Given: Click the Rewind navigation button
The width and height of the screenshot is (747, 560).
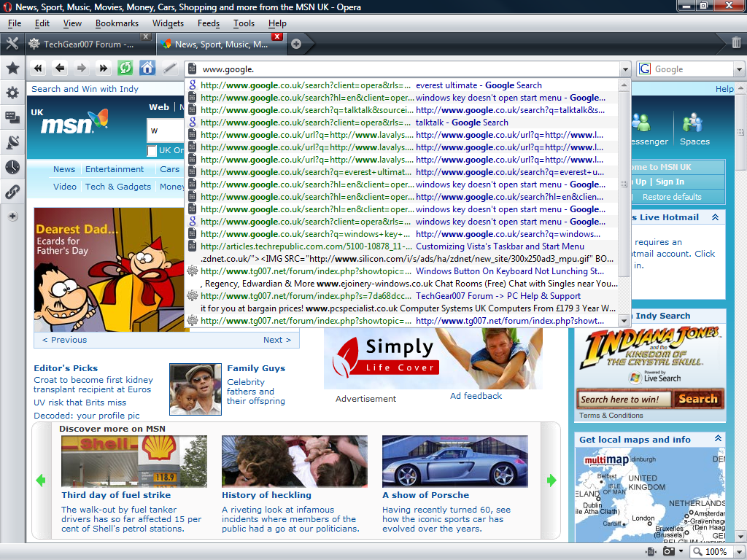Looking at the screenshot, I should [x=38, y=68].
